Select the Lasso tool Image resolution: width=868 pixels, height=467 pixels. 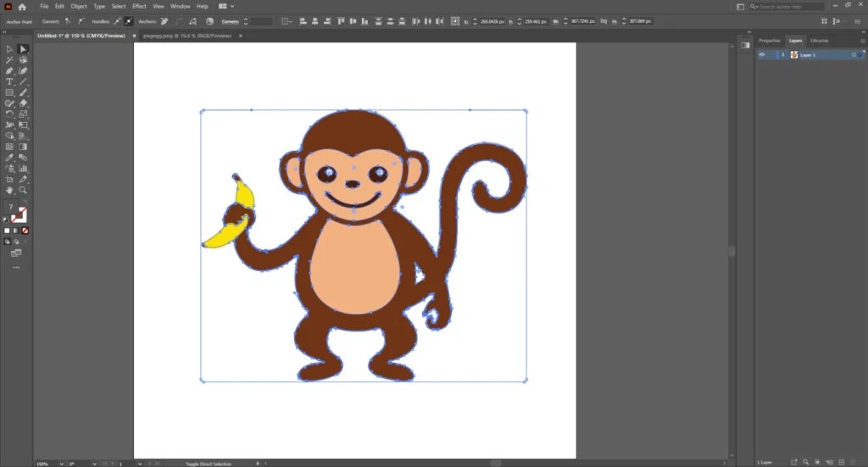[23, 60]
